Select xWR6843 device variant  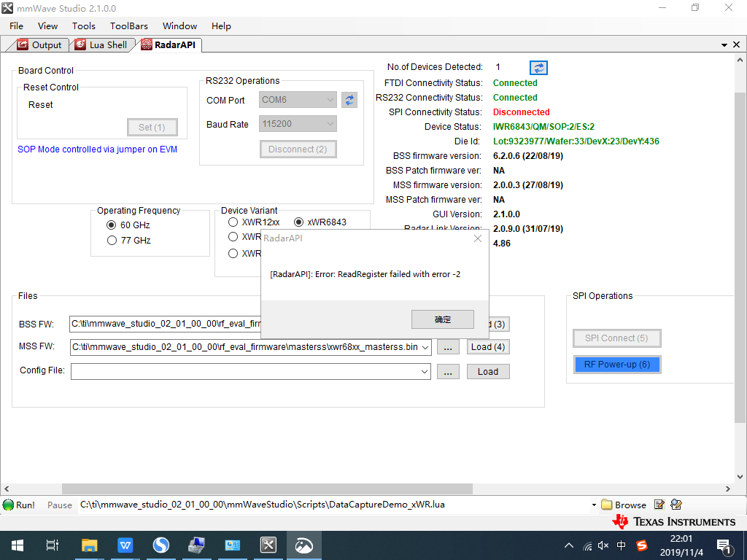pos(298,222)
